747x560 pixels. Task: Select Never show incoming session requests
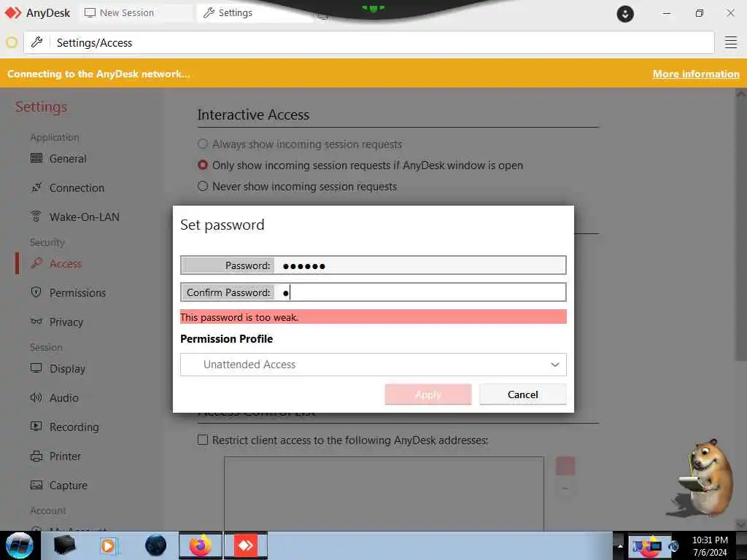[x=203, y=186]
